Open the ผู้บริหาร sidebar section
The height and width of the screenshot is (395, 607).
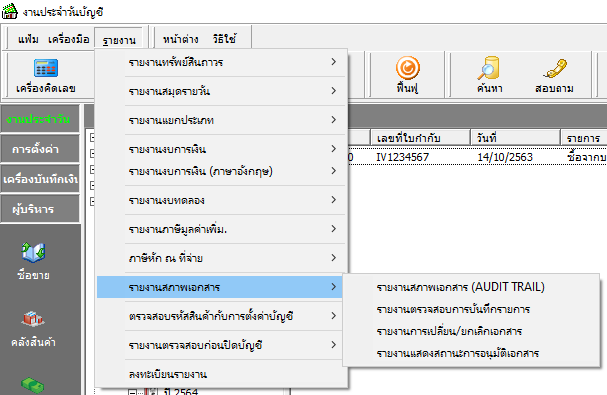point(40,209)
